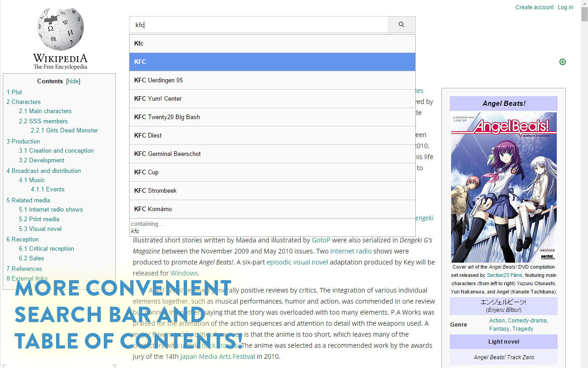This screenshot has width=588, height=368.
Task: Open the 'Action' genre link
Action: coord(497,320)
